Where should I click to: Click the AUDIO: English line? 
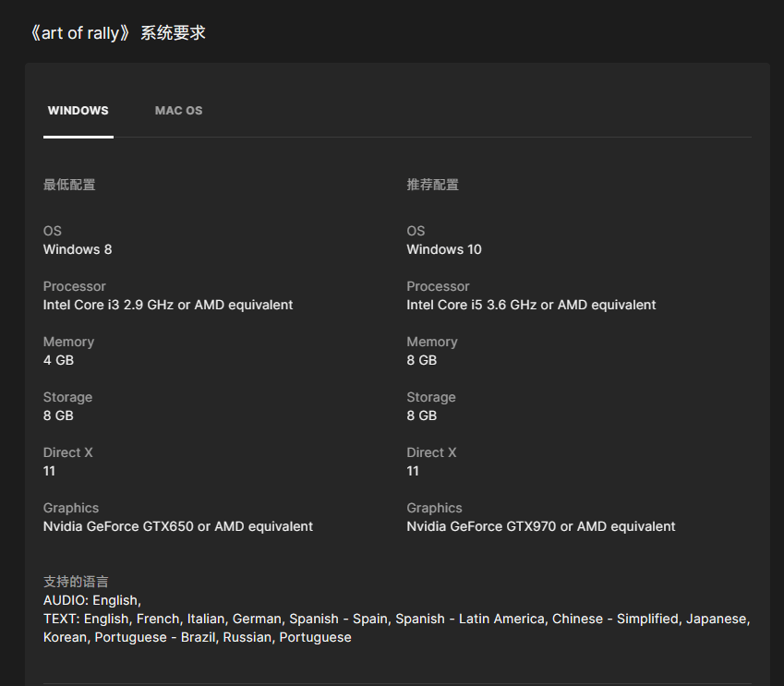pyautogui.click(x=91, y=600)
